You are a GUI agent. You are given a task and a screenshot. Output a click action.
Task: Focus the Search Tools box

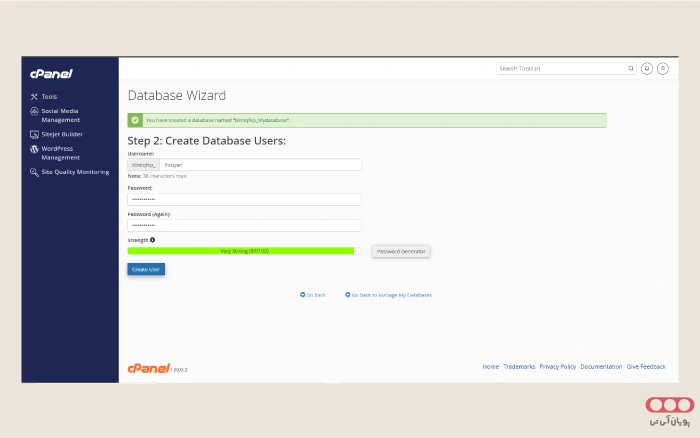pos(566,69)
